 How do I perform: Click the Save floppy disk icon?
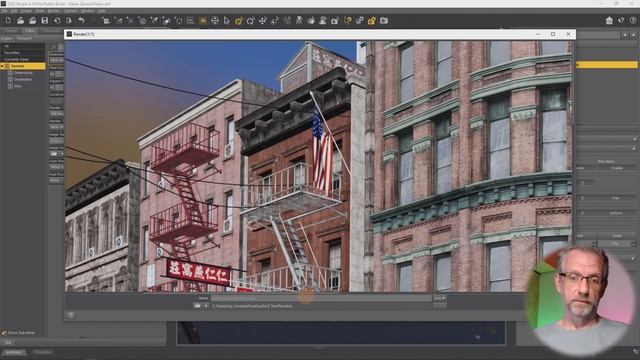(x=44, y=20)
